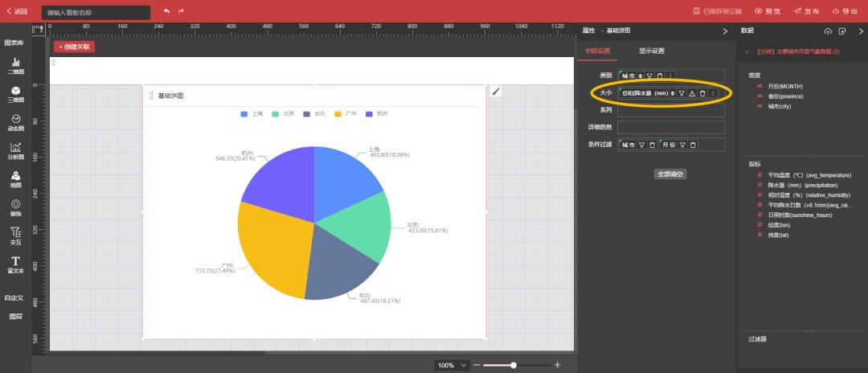Image resolution: width=868 pixels, height=373 pixels.
Task: Open filter on 月份 condition field
Action: (x=682, y=145)
